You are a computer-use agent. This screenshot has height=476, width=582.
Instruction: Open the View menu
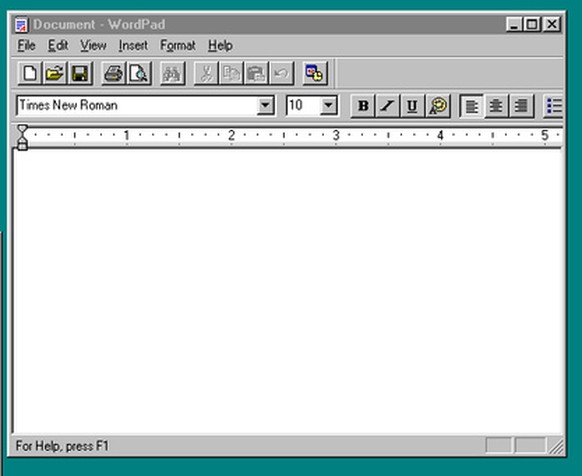click(x=94, y=46)
